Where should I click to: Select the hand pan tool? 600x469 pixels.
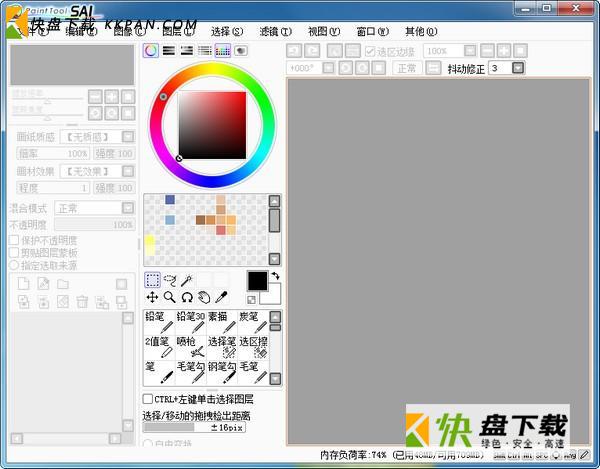pyautogui.click(x=204, y=297)
